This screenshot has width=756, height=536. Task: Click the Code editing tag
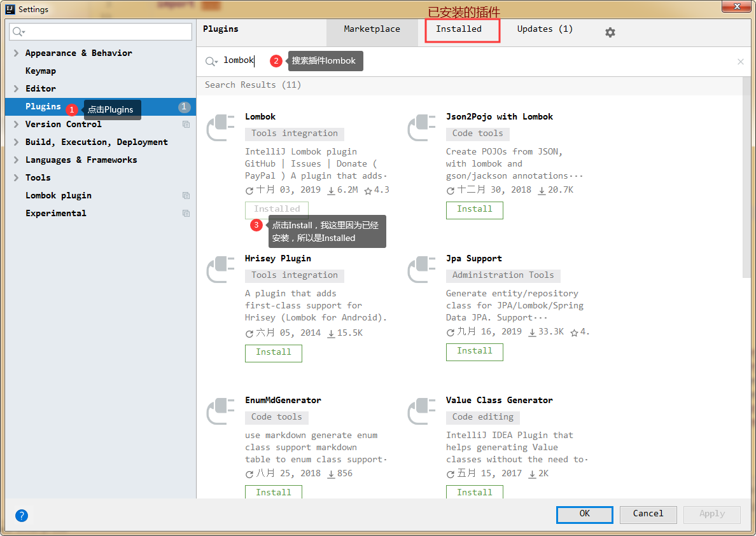click(x=482, y=417)
